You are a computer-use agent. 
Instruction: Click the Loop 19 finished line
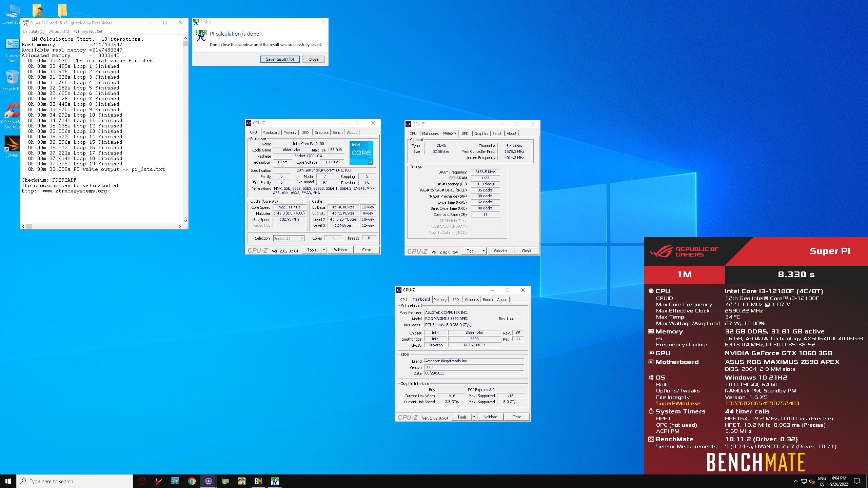pos(74,164)
